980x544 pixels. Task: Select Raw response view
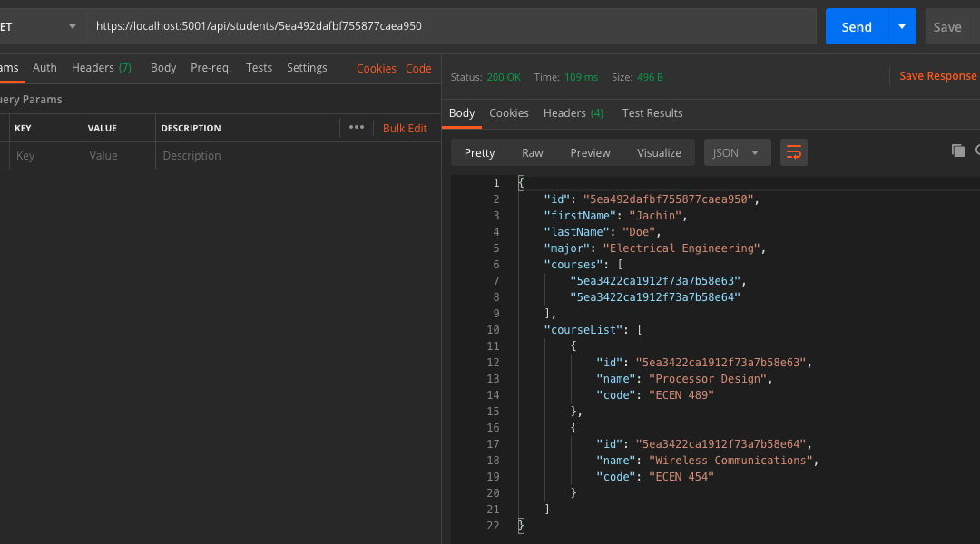532,152
